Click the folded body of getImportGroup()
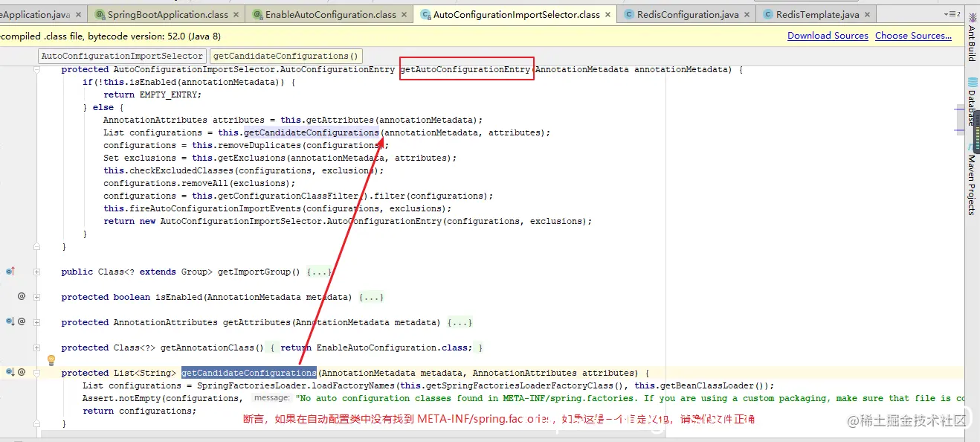Image resolution: width=980 pixels, height=442 pixels. coord(320,272)
